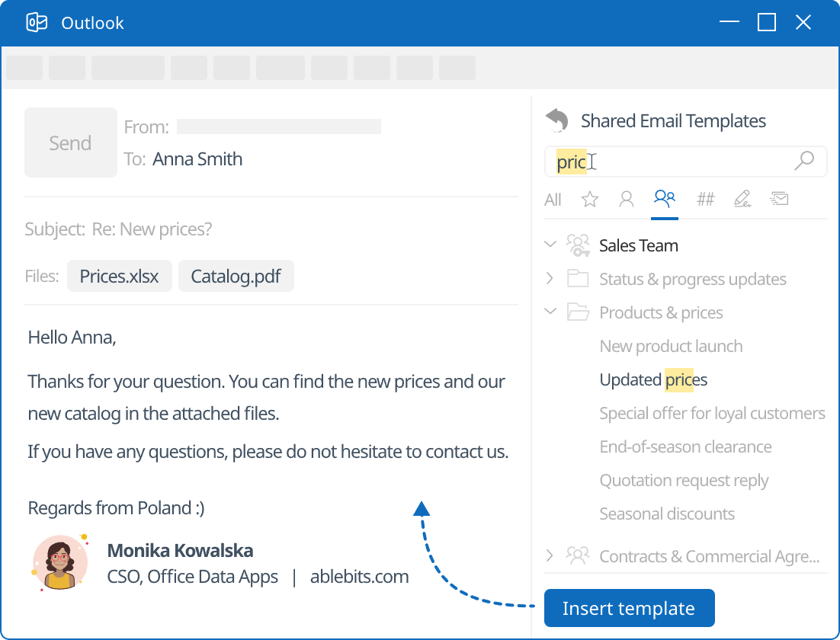The width and height of the screenshot is (840, 640).
Task: Open the Personal templates person icon
Action: click(x=626, y=199)
